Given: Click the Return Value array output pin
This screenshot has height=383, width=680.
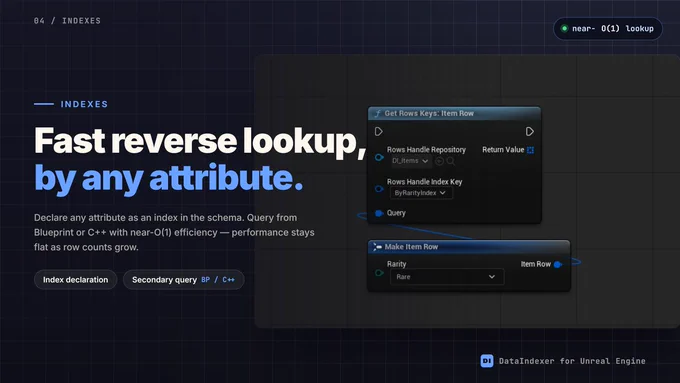Looking at the screenshot, I should [530, 150].
